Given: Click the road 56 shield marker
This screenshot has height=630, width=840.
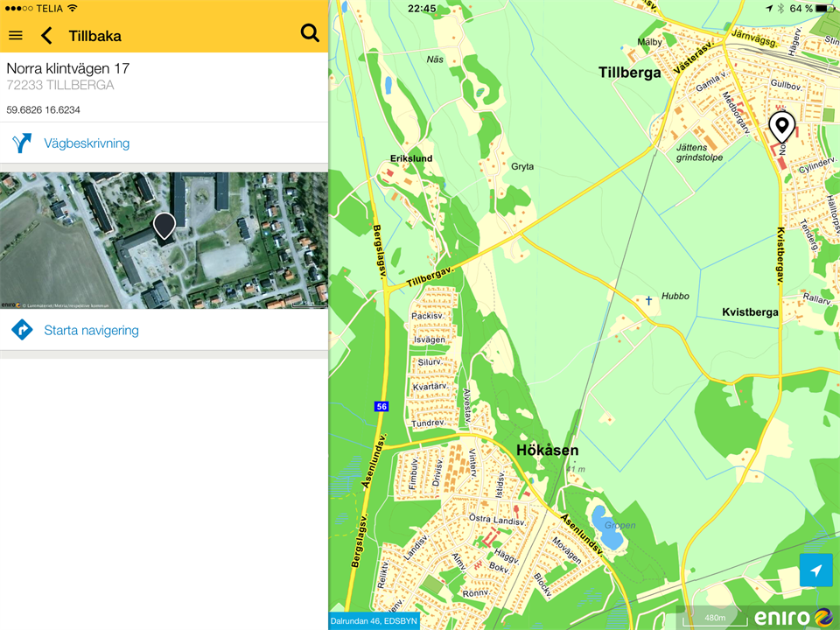Looking at the screenshot, I should [x=381, y=406].
